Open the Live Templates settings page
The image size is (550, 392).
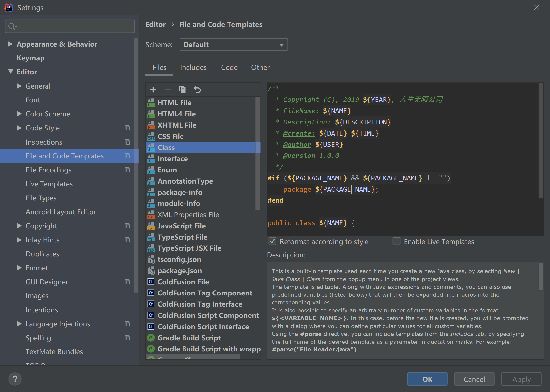(49, 184)
